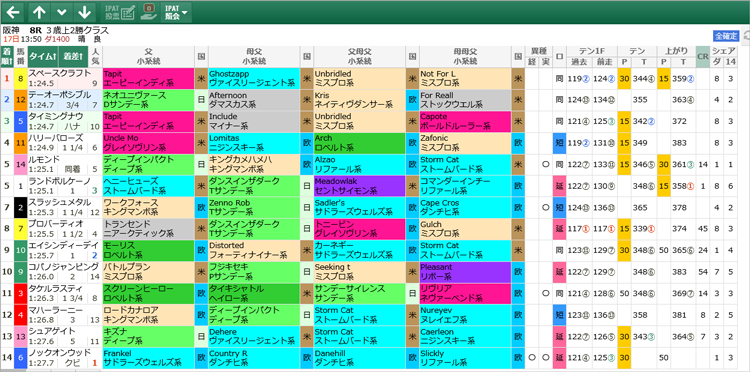Click sire cell ディープインパクト ディープ系 for ルモンド

pyautogui.click(x=148, y=164)
